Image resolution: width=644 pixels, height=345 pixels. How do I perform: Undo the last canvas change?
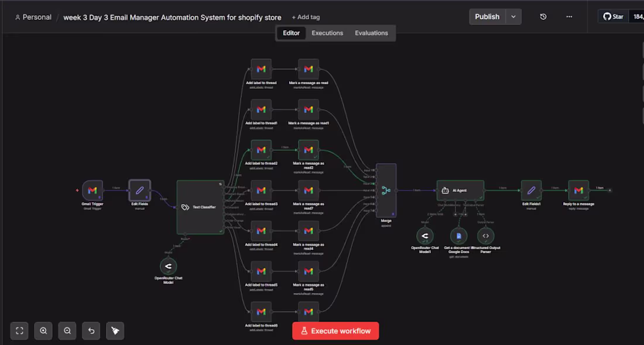[x=91, y=330]
